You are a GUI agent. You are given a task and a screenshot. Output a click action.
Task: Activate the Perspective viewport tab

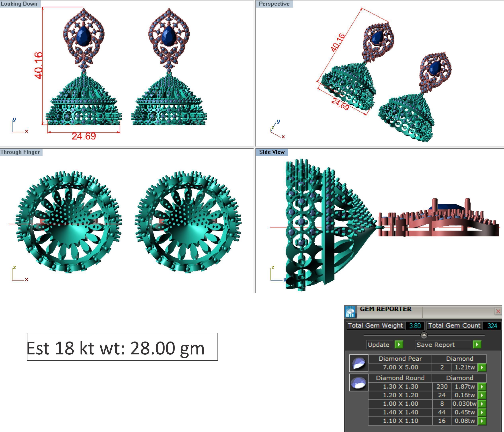pyautogui.click(x=274, y=4)
